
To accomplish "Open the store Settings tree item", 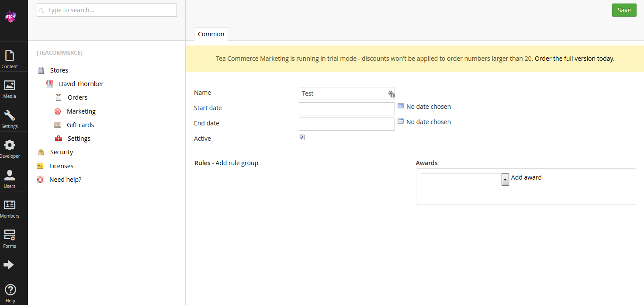I will click(79, 139).
